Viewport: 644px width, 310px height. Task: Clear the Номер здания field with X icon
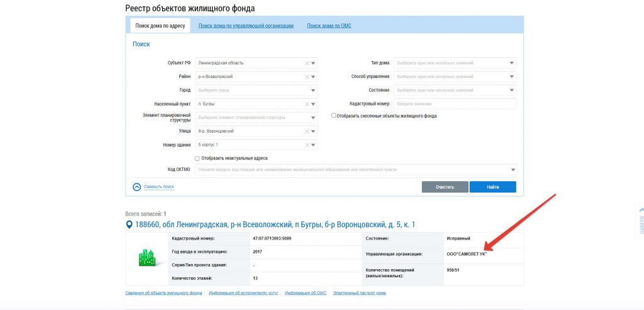click(306, 145)
